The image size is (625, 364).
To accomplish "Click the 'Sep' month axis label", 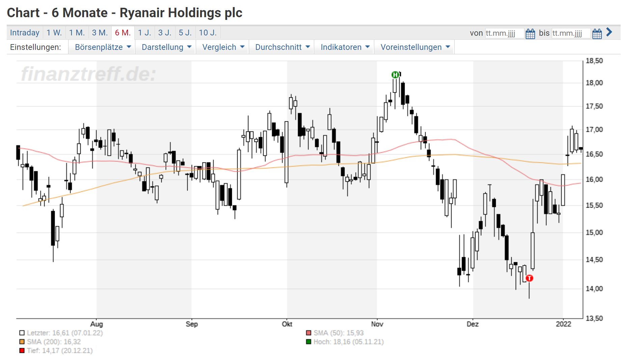I will tap(192, 324).
